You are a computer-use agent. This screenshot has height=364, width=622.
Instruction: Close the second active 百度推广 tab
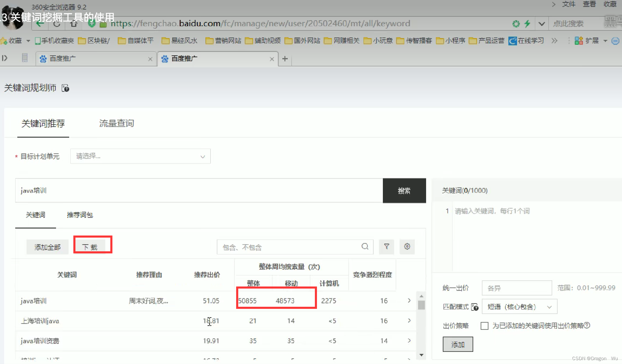pyautogui.click(x=272, y=59)
